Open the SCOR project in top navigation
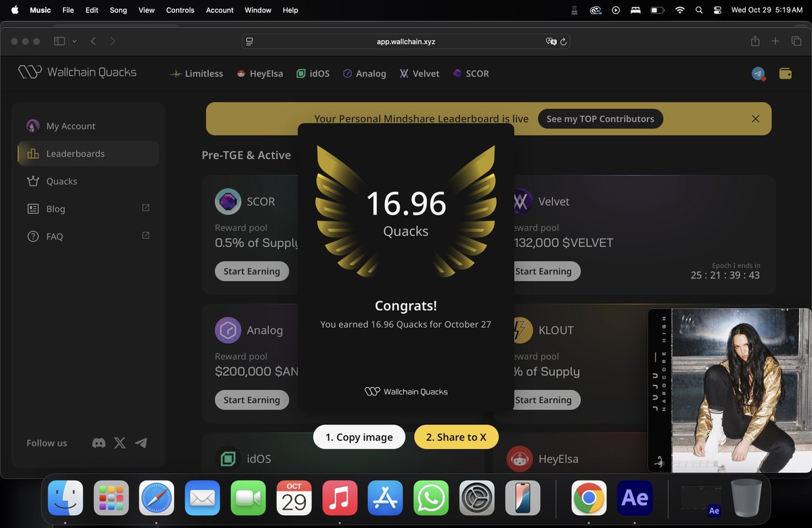Viewport: 812px width, 528px height. tap(470, 73)
